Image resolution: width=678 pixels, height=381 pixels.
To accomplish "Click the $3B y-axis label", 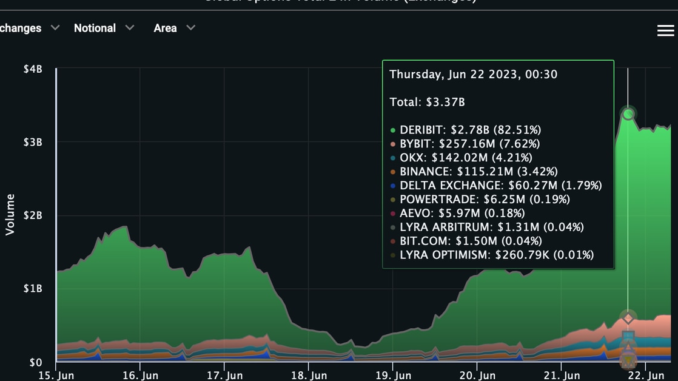I will point(33,142).
